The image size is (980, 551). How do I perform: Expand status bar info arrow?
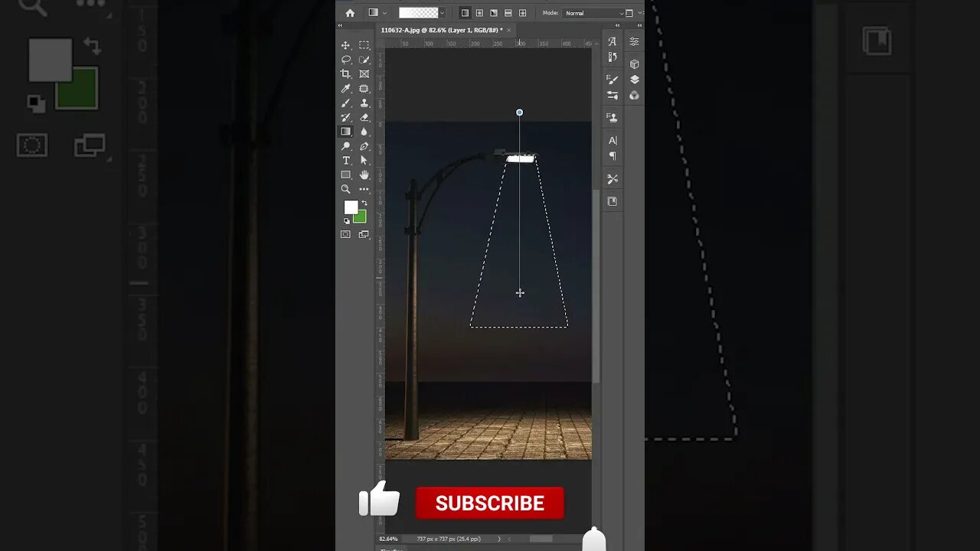click(x=500, y=539)
